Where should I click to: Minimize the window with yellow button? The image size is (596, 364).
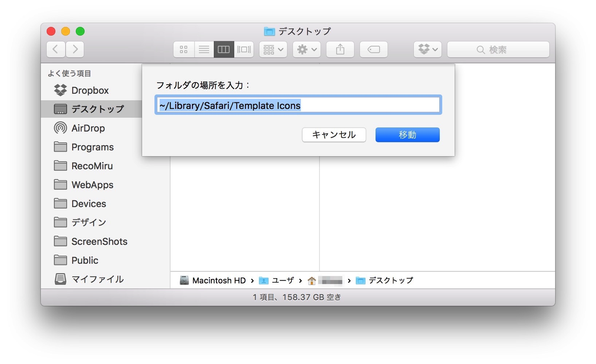click(65, 31)
